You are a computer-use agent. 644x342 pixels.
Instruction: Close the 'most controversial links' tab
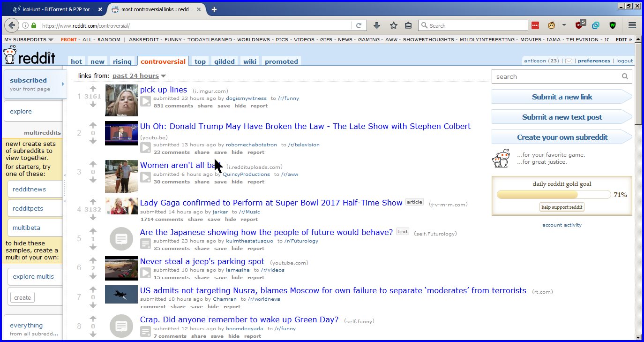[x=199, y=9]
